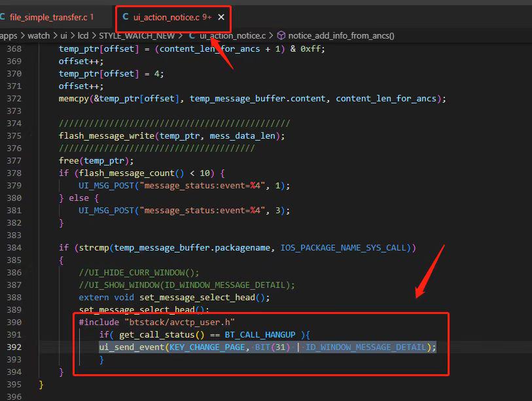The width and height of the screenshot is (532, 401).
Task: Click strcmp in the line 384 condition
Action: tap(94, 248)
